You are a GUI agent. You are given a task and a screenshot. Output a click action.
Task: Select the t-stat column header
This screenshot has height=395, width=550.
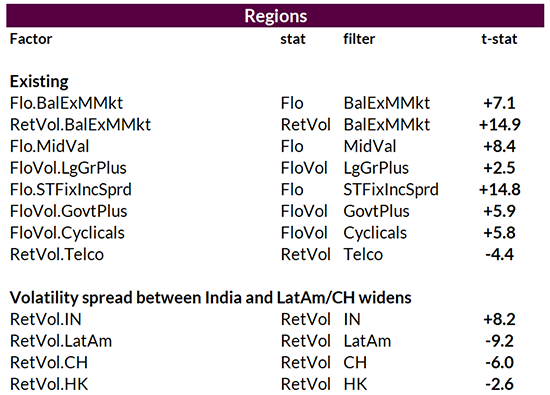499,39
